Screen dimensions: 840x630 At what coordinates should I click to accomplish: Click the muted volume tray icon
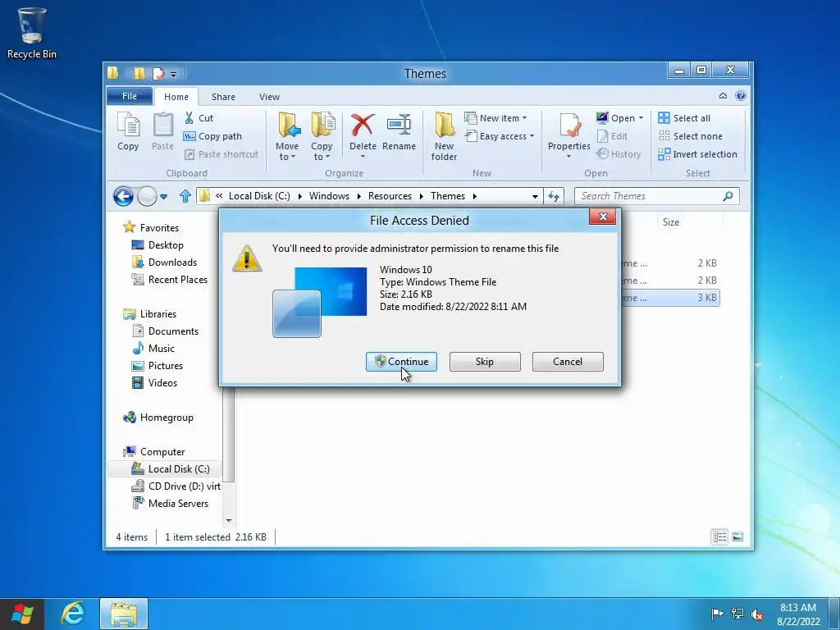[757, 614]
